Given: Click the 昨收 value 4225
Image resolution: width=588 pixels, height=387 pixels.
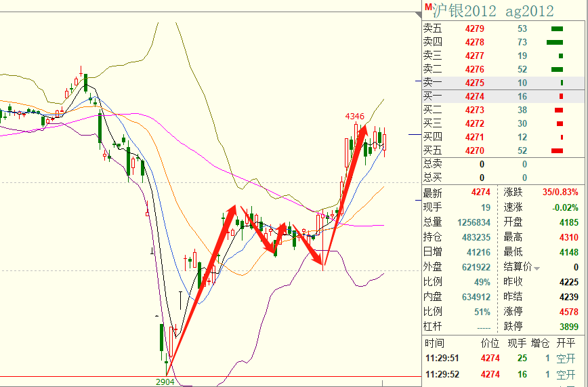Looking at the screenshot, I should [x=569, y=282].
